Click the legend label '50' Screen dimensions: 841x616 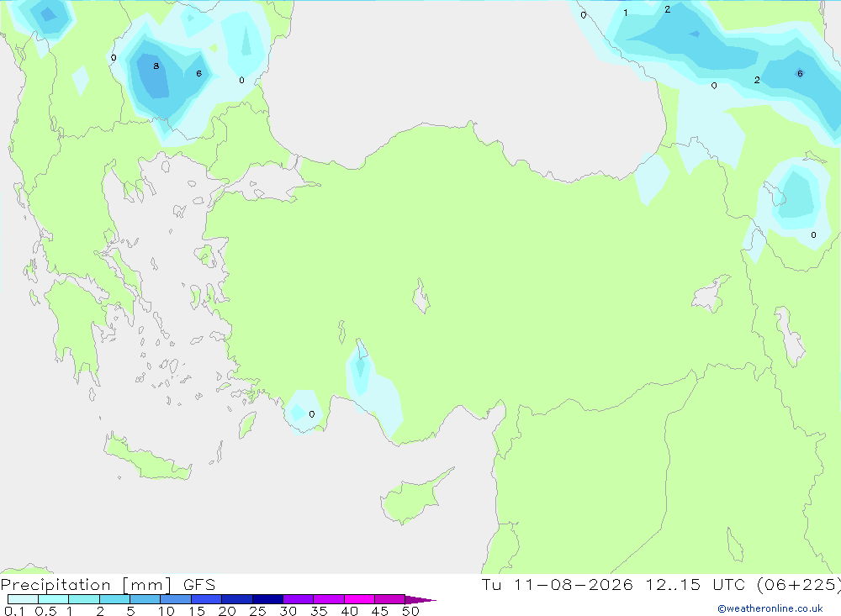point(410,611)
